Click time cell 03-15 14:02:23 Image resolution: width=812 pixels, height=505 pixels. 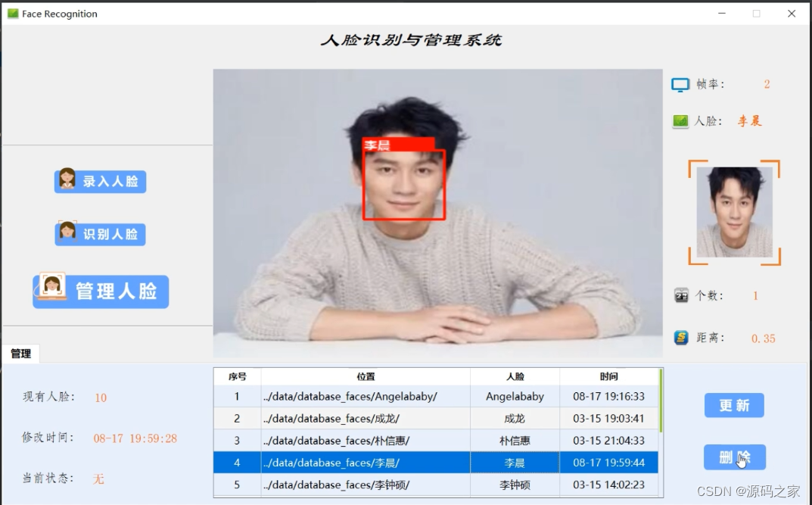point(609,485)
